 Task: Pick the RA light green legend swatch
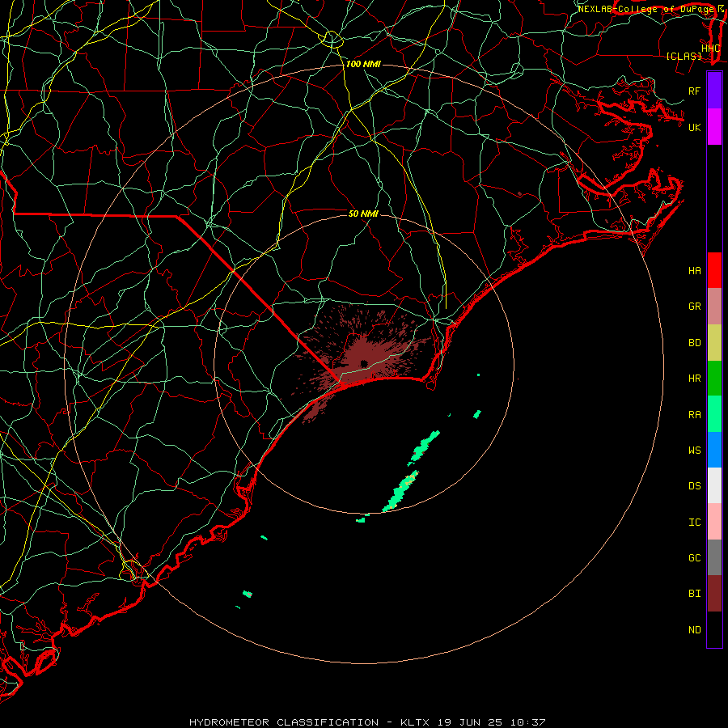(x=714, y=414)
